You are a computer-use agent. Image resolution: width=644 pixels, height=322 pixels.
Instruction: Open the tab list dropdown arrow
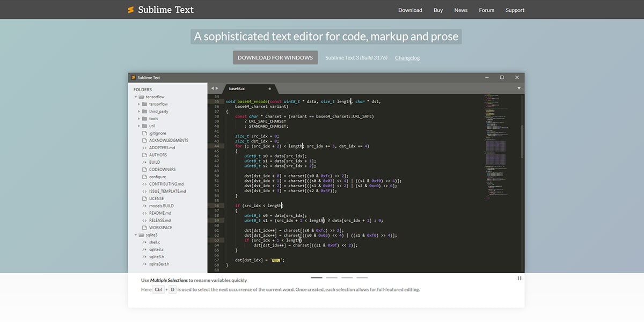[519, 88]
